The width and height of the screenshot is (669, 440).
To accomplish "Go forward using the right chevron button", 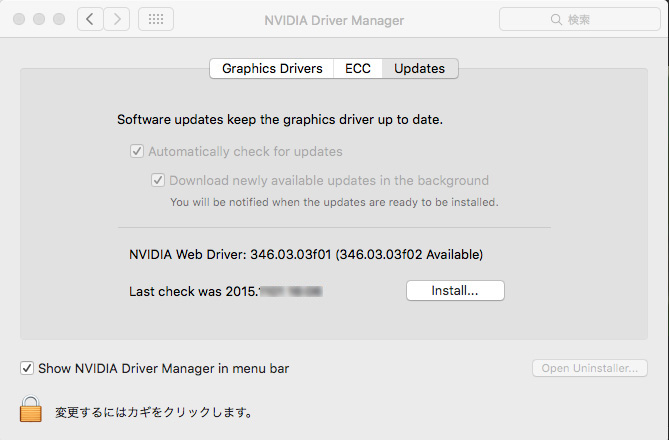I will pos(117,19).
